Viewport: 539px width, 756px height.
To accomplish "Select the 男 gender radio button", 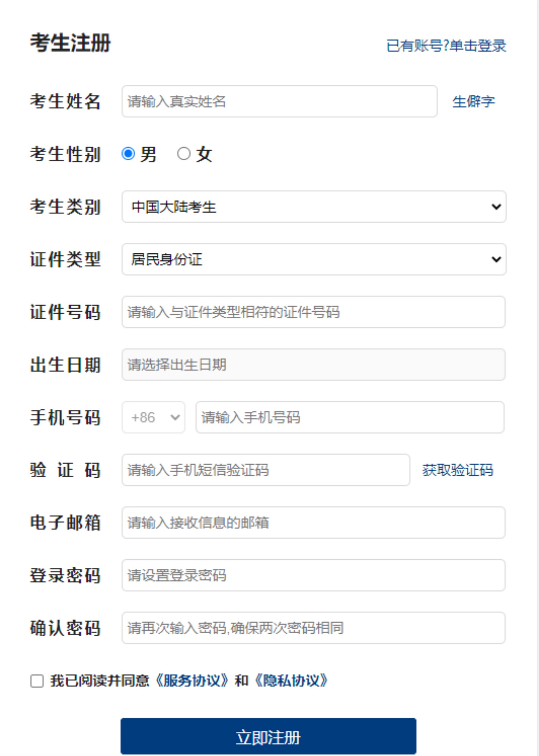I will coord(128,154).
